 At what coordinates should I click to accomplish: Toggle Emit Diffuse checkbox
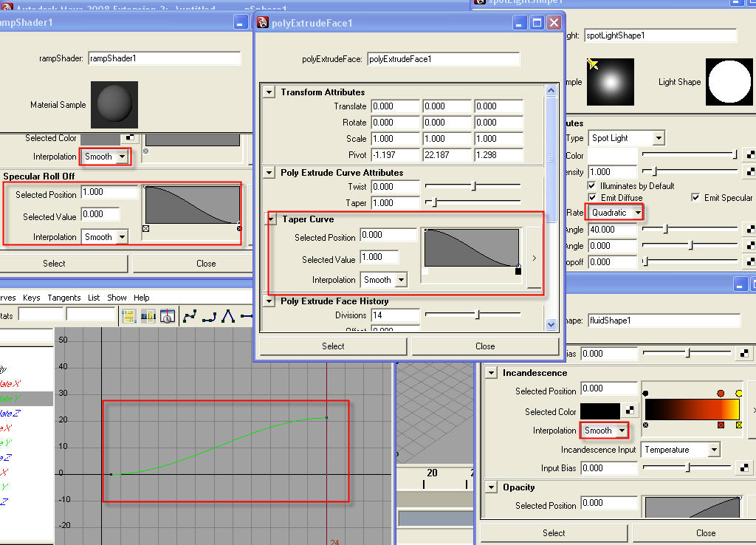591,197
